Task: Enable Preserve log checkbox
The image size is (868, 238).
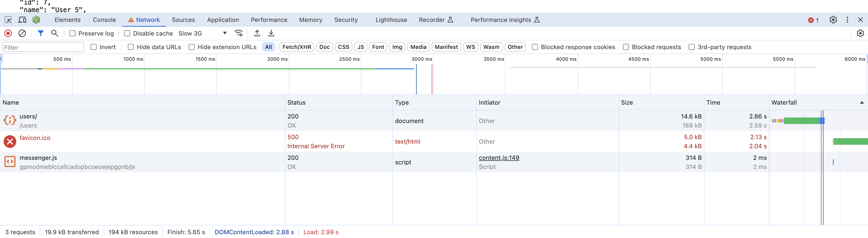Action: [x=72, y=34]
